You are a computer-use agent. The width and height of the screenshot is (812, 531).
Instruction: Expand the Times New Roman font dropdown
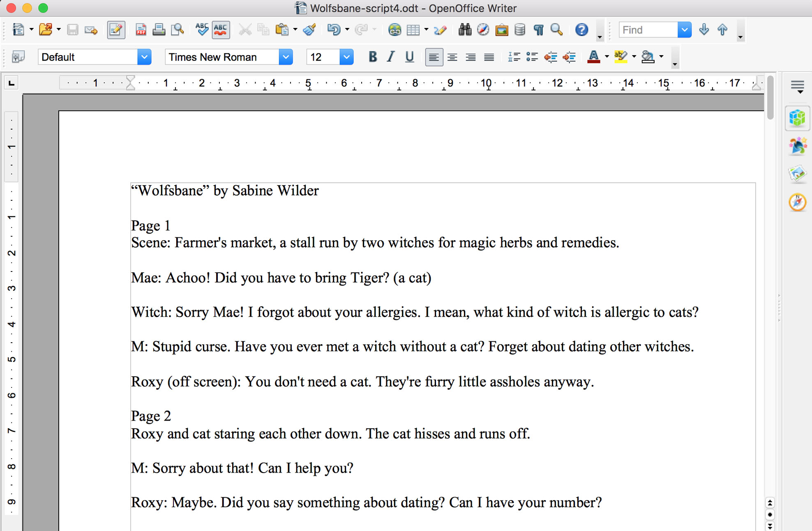(x=286, y=57)
